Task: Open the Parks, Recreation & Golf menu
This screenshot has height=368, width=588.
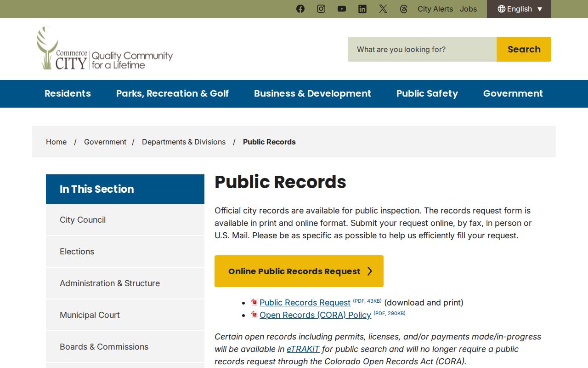Action: click(172, 93)
